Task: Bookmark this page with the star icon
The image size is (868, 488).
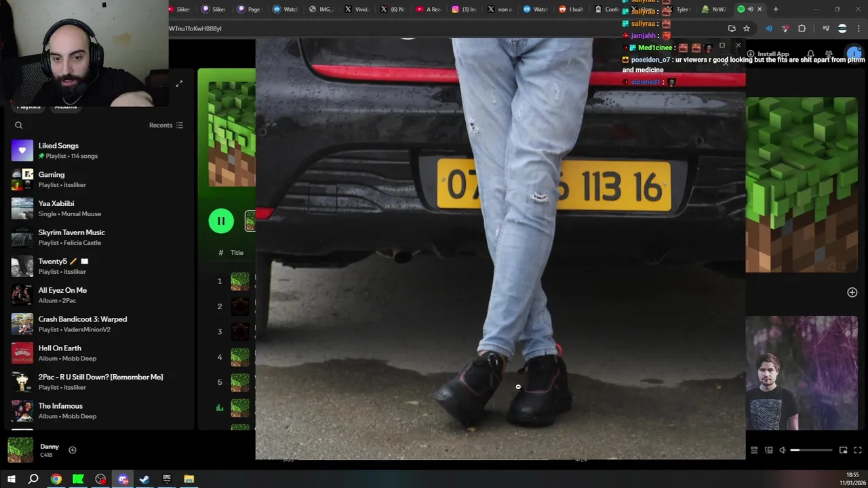Action: [x=747, y=28]
